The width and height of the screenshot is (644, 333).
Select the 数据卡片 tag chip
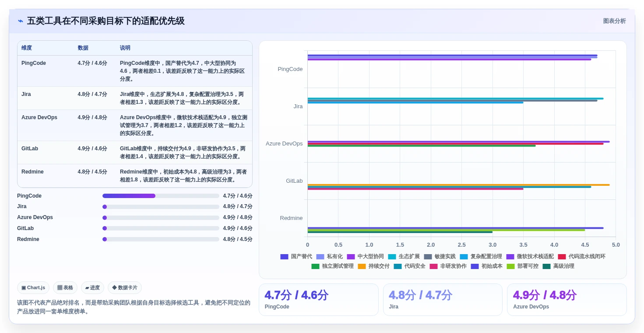coord(125,288)
